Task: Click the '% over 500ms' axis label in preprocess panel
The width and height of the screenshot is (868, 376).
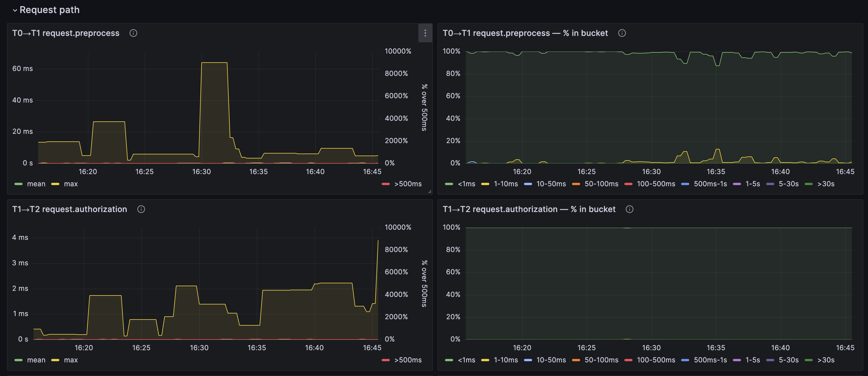Action: coord(424,107)
